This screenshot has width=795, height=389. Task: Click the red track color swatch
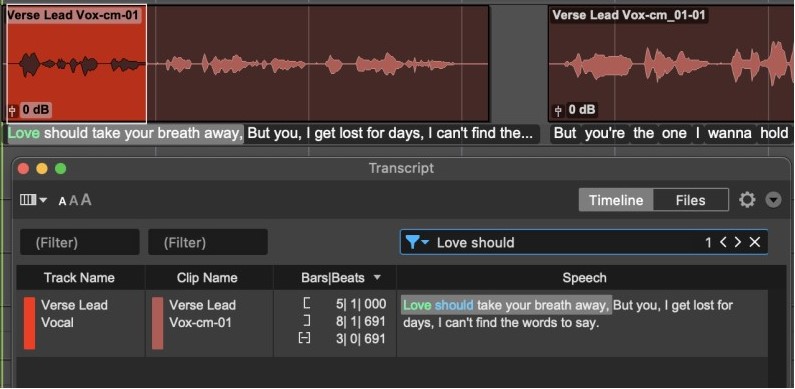point(29,323)
